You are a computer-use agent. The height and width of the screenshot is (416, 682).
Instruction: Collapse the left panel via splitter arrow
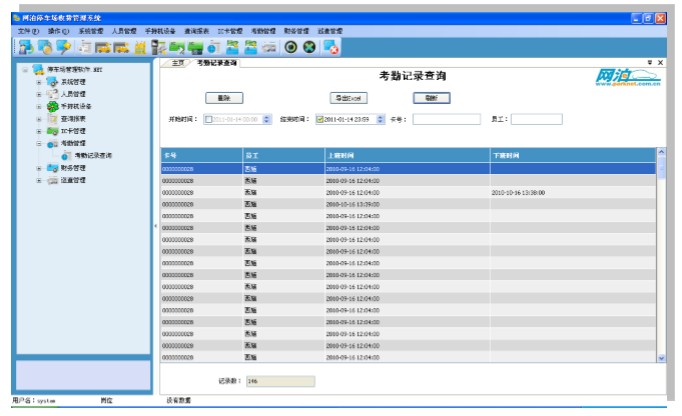(155, 226)
